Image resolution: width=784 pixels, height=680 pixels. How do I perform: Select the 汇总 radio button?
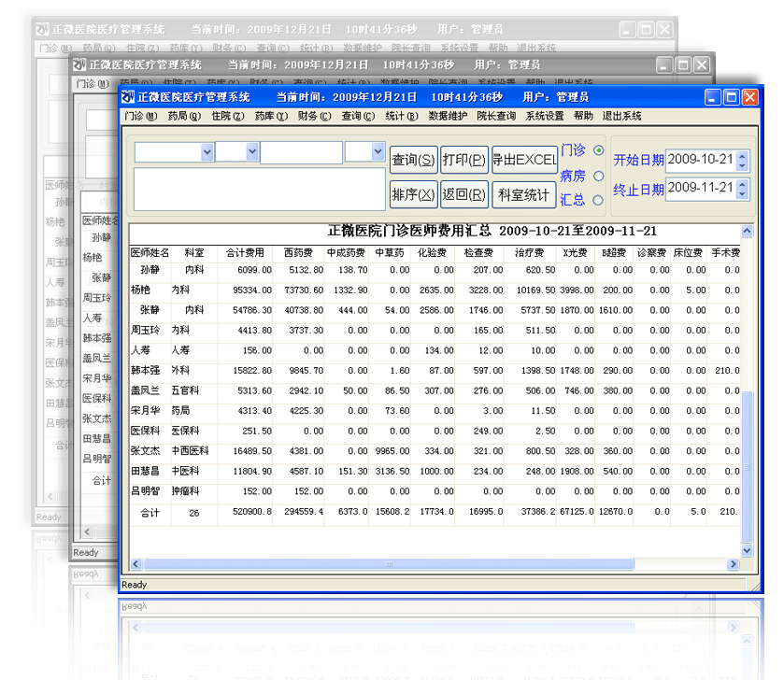click(x=598, y=200)
